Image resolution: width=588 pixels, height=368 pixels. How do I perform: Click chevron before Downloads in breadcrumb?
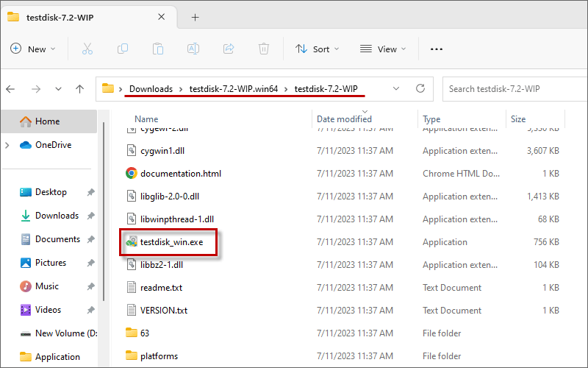[121, 89]
